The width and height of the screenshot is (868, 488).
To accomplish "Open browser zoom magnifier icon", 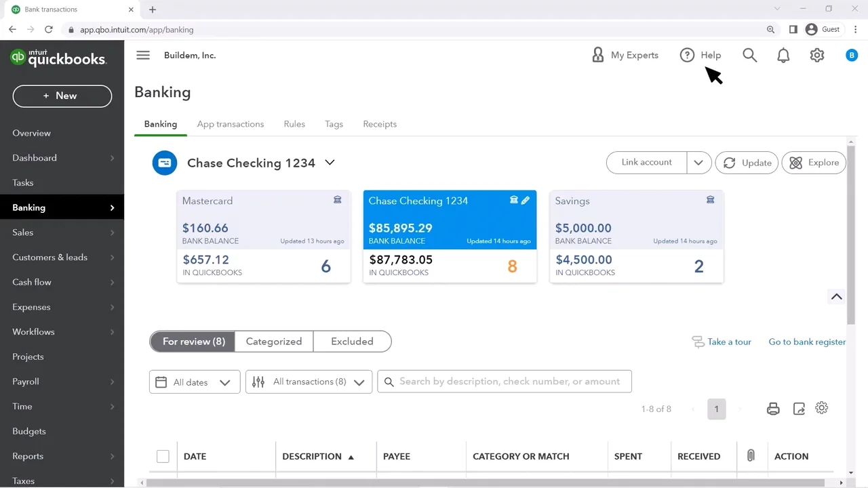I will click(771, 30).
